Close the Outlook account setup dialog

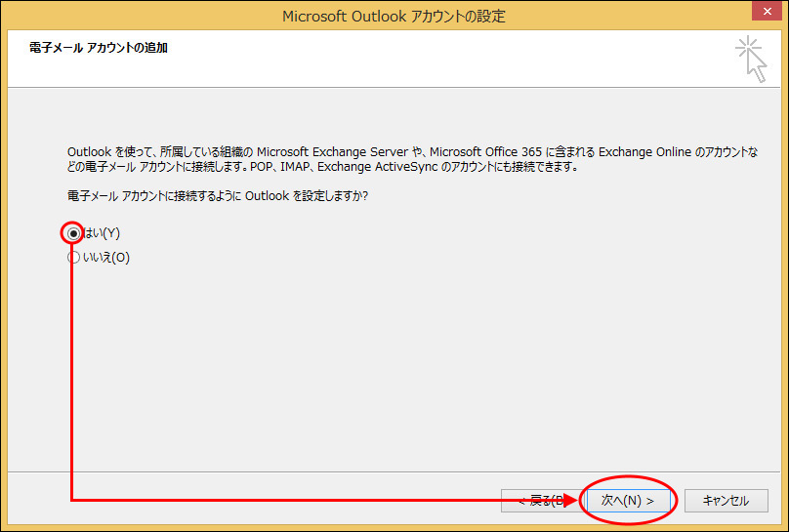click(x=767, y=11)
